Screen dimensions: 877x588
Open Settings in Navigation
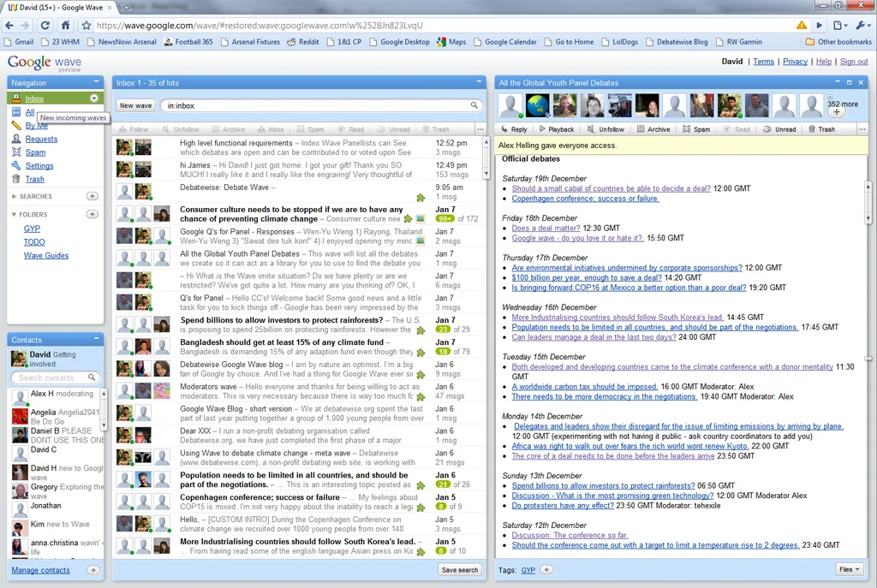(x=39, y=165)
